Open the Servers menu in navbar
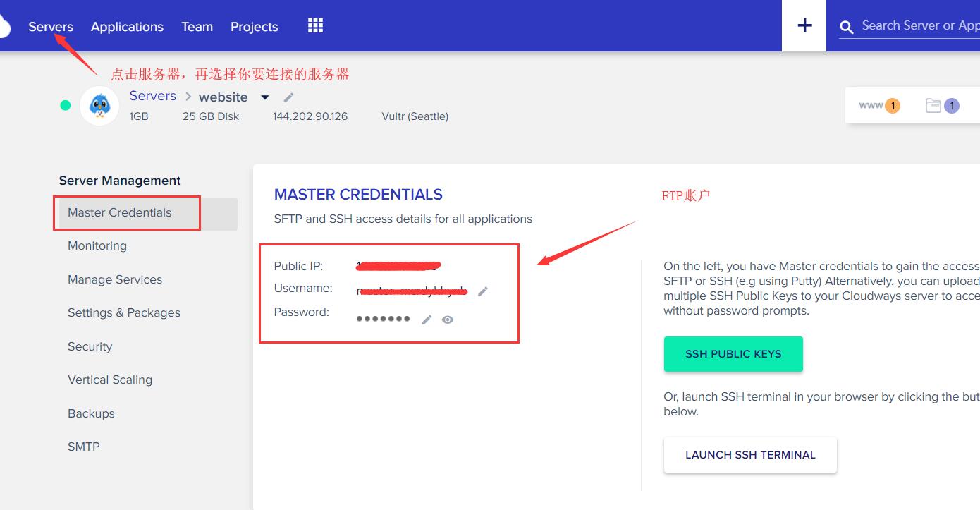The width and height of the screenshot is (980, 510). (51, 27)
